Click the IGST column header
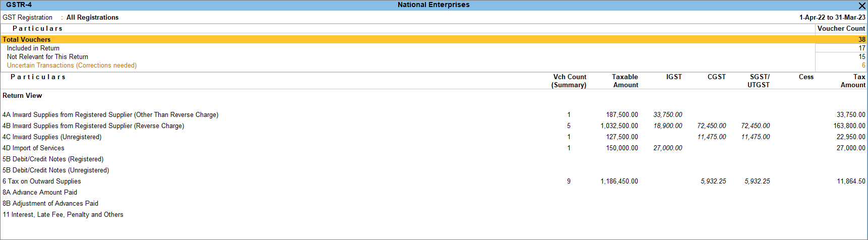Viewport: 868px width, 240px height. (674, 77)
